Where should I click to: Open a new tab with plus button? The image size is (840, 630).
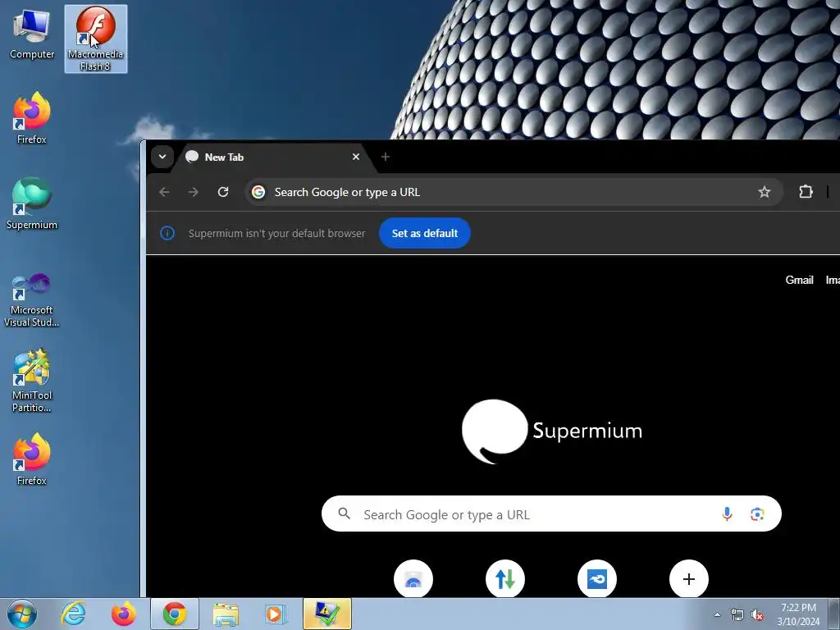(x=386, y=157)
